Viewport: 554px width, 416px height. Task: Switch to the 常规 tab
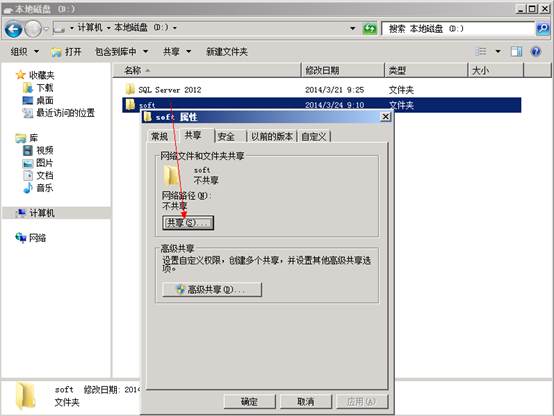click(159, 136)
